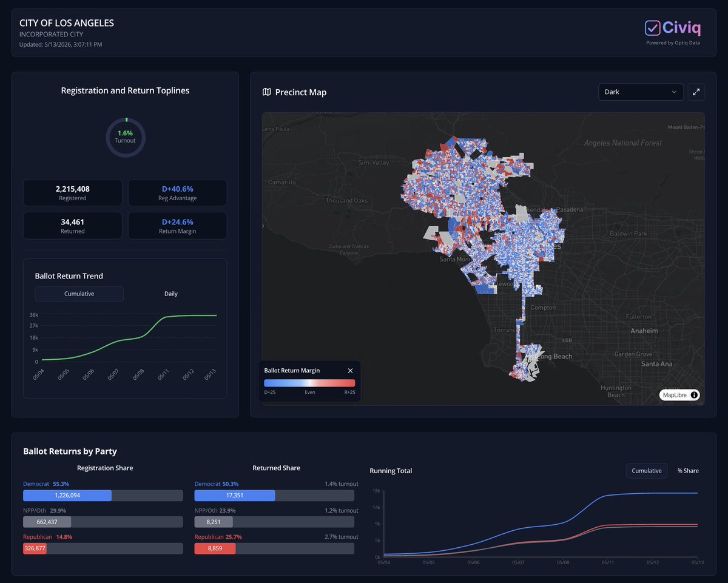Click the Returned Share column heading
Image resolution: width=728 pixels, height=583 pixels.
pos(276,468)
